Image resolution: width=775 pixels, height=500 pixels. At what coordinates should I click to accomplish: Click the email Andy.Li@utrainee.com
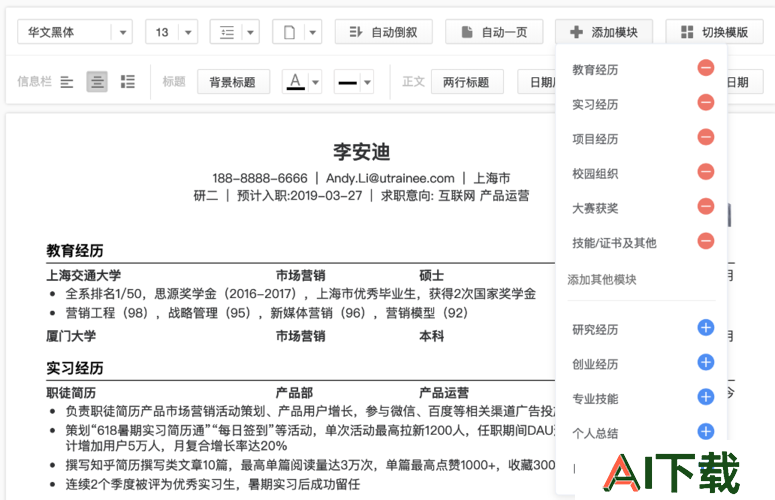point(390,178)
